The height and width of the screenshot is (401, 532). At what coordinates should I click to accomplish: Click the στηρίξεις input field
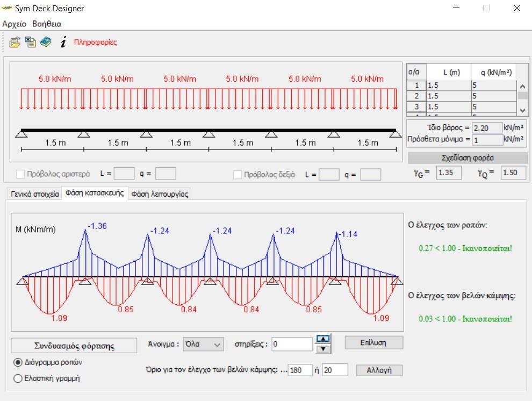pos(292,345)
